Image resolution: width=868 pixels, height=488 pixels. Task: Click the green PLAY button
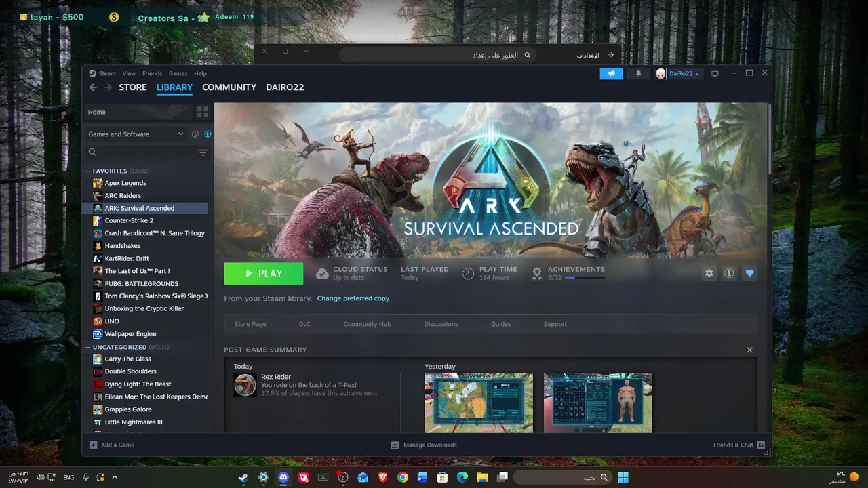(264, 273)
